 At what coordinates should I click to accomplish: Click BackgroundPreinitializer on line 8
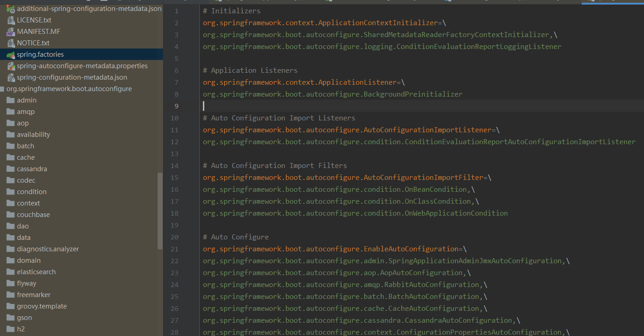(x=413, y=94)
